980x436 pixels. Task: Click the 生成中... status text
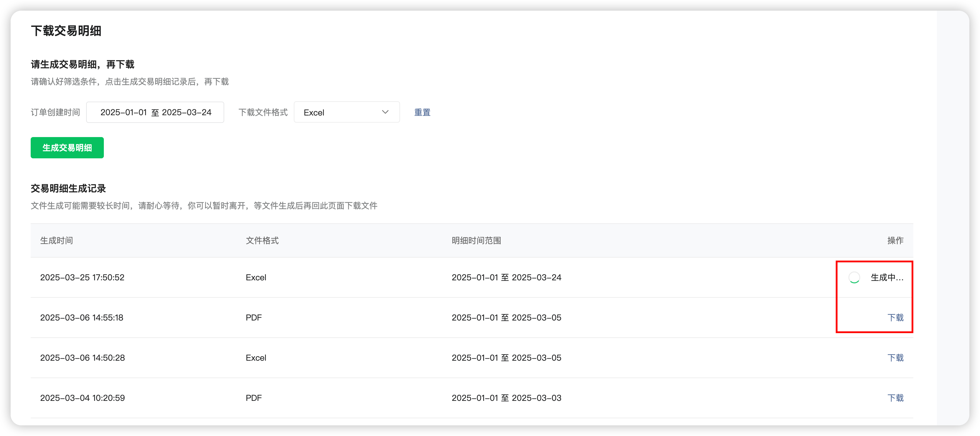pos(887,278)
